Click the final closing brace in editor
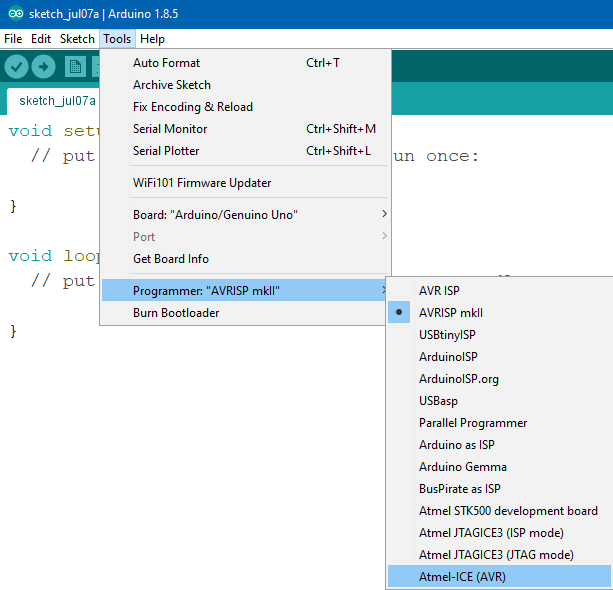 (13, 332)
